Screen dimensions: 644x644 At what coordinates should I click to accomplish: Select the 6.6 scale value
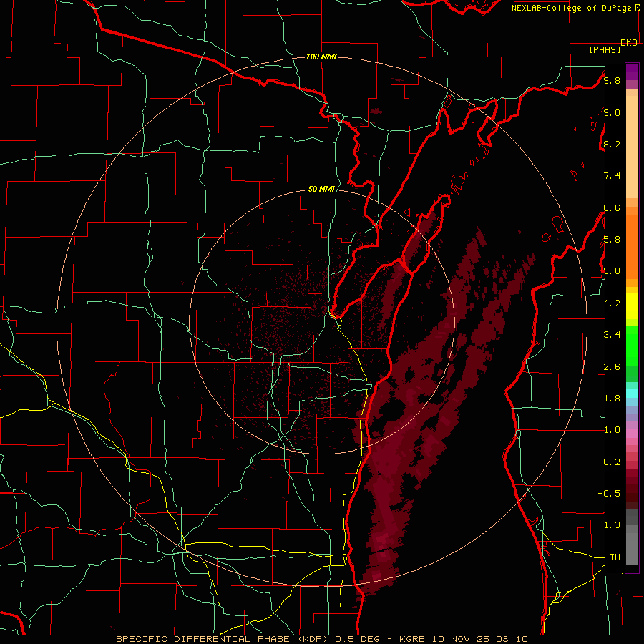click(x=612, y=208)
